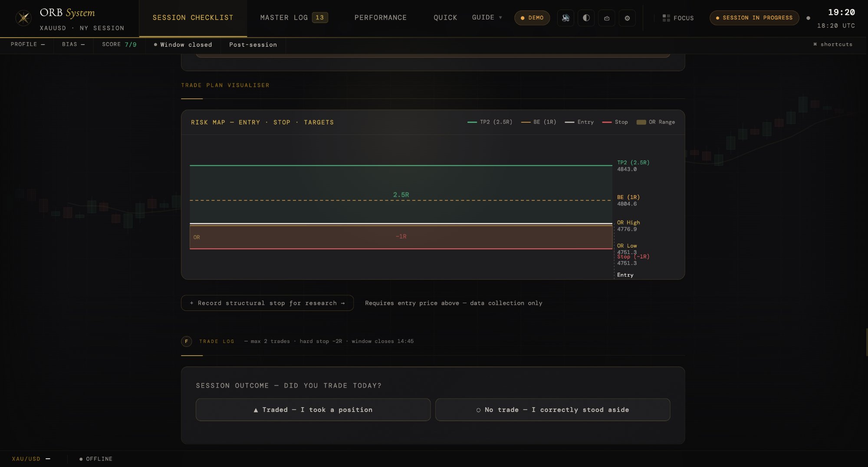Toggle the DEMO mode pill
868x467 pixels.
(532, 18)
